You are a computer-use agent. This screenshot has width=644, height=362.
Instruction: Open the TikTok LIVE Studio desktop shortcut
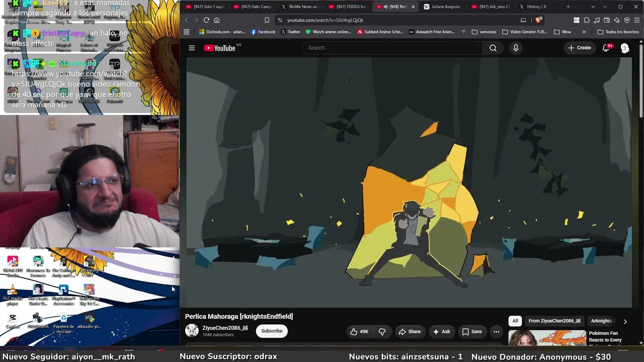tap(13, 266)
